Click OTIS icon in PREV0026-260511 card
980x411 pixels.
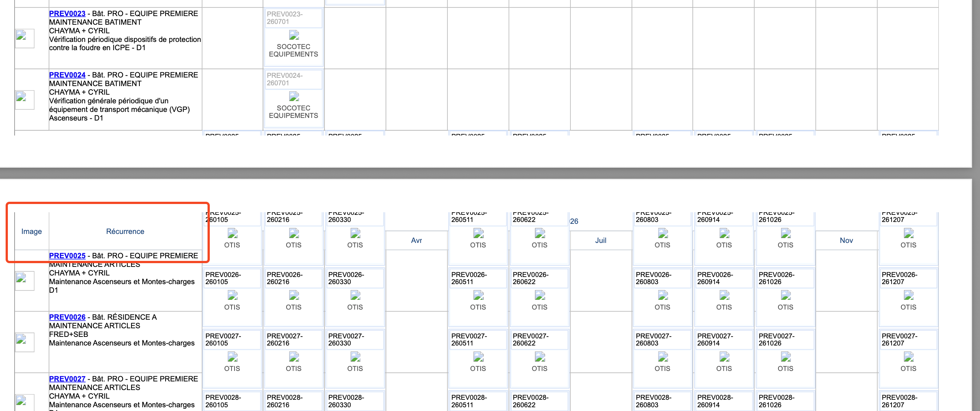pyautogui.click(x=478, y=295)
